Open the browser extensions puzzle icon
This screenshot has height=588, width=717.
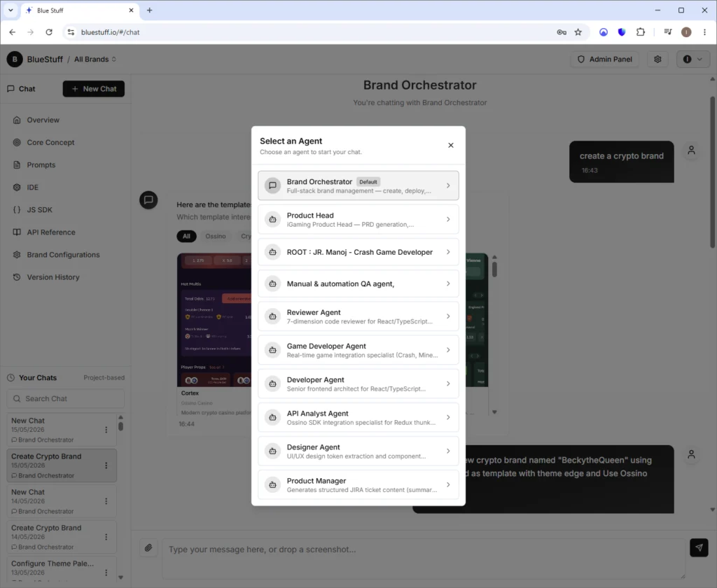coord(641,32)
